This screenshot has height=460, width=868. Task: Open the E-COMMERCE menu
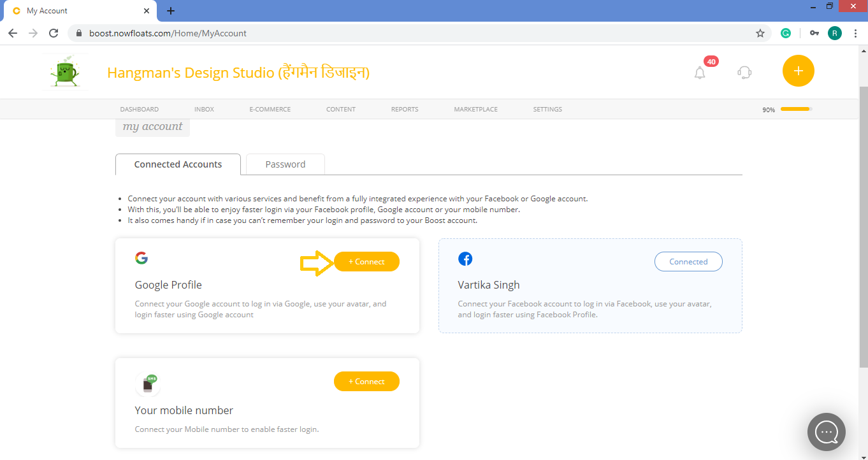270,110
